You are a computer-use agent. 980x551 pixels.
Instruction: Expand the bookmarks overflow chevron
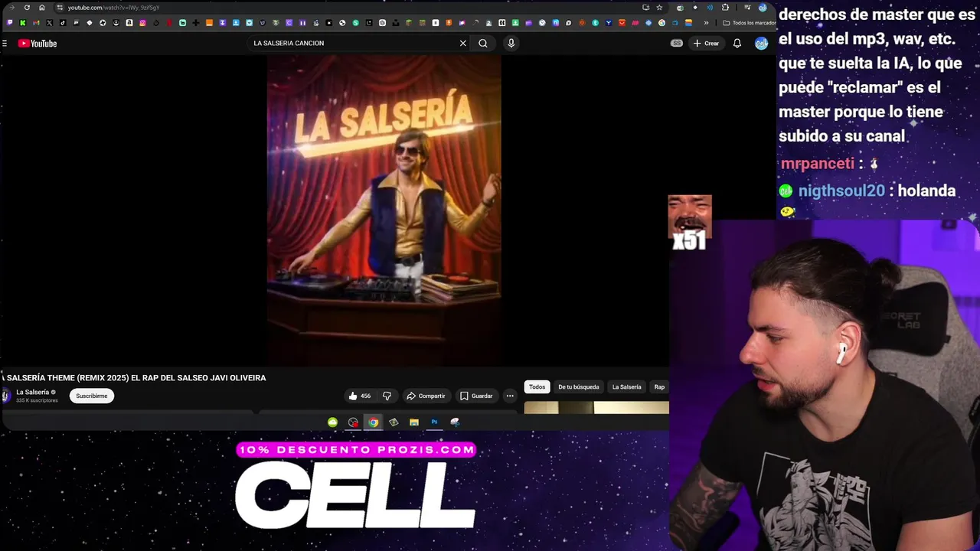coord(707,23)
